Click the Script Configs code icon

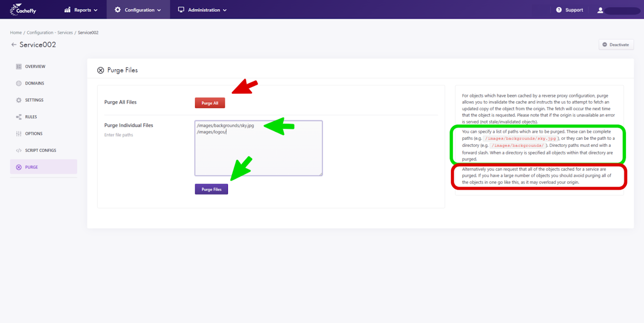(19, 150)
